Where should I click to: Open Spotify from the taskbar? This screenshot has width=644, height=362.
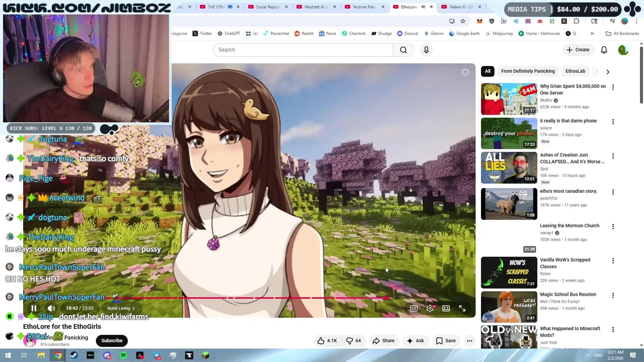pyautogui.click(x=123, y=355)
